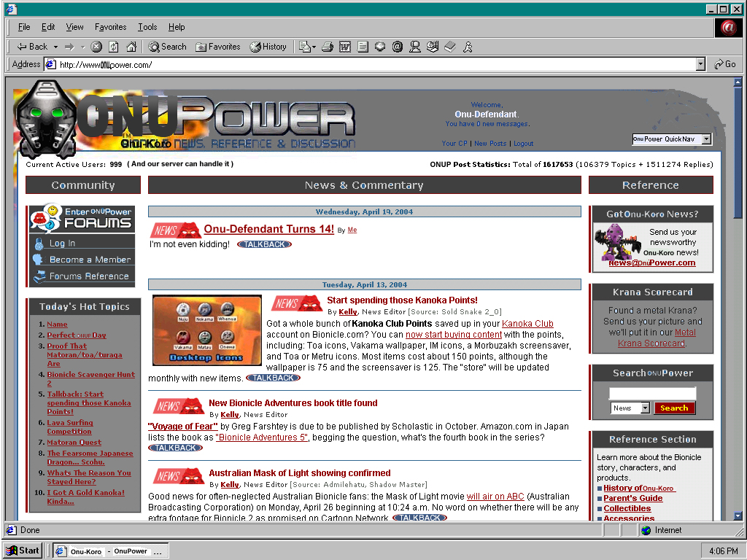The width and height of the screenshot is (747, 560).
Task: Click the open book toolbar icon
Action: click(x=450, y=47)
